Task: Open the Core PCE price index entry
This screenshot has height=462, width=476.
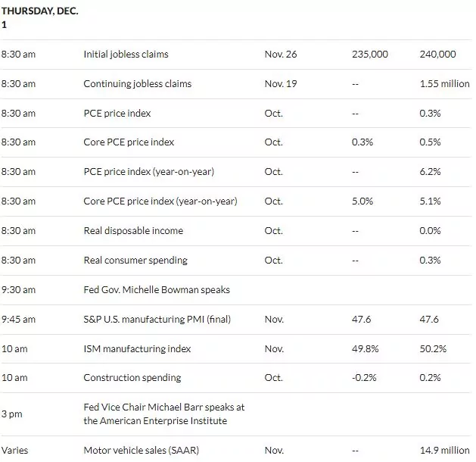Action: click(129, 142)
